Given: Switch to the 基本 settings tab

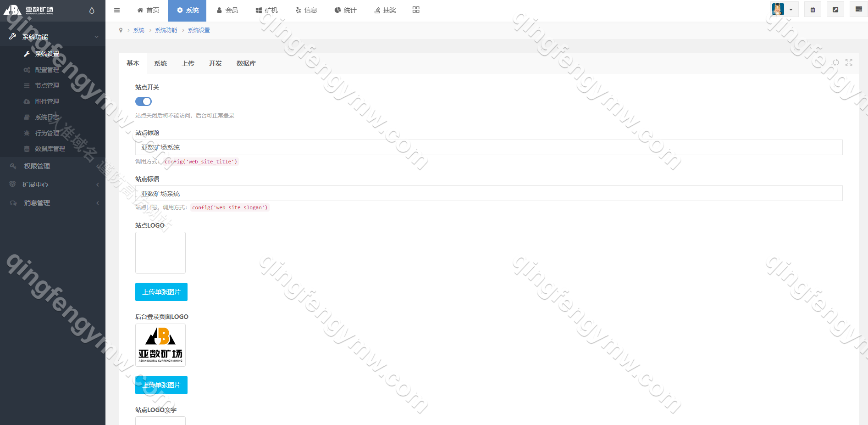Looking at the screenshot, I should 133,63.
